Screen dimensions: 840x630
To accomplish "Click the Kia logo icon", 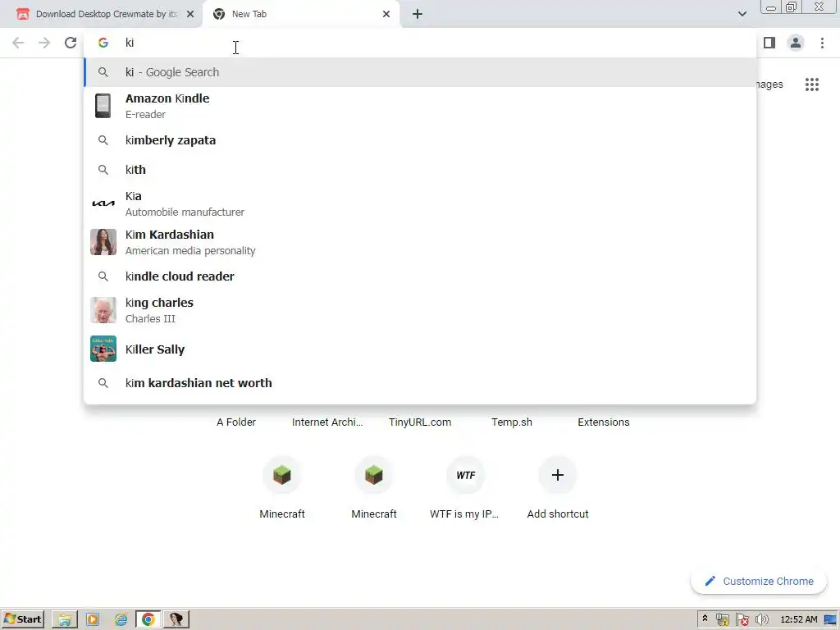I will click(x=103, y=203).
